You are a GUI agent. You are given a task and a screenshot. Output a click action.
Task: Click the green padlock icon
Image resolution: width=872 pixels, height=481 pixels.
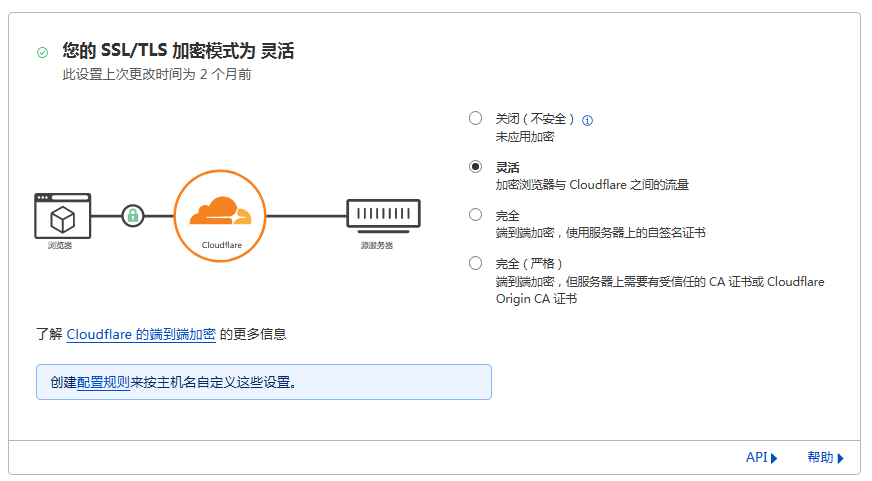click(x=133, y=215)
